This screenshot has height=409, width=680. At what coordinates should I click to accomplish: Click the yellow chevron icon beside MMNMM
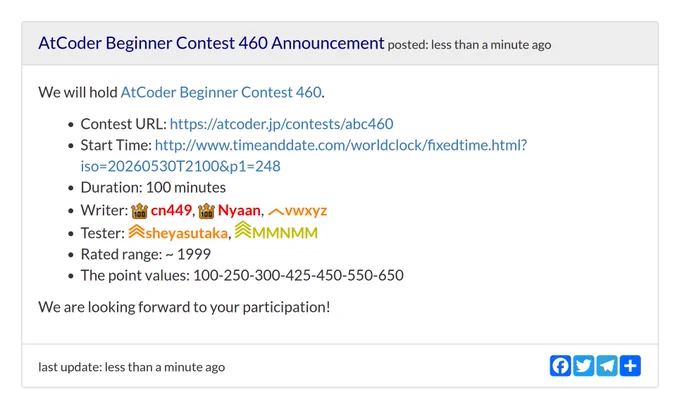point(243,230)
